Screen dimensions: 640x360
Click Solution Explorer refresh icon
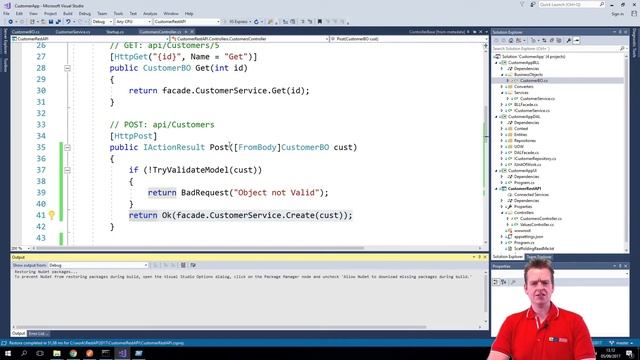(544, 40)
